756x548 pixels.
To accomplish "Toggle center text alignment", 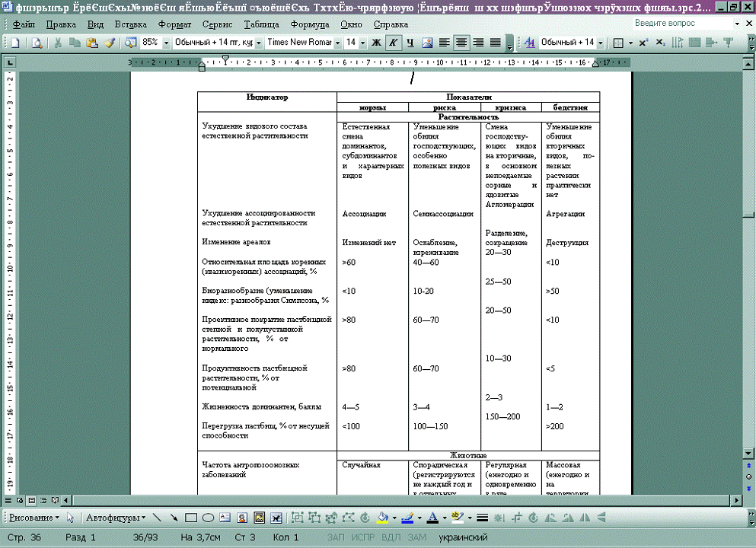I will pyautogui.click(x=461, y=43).
